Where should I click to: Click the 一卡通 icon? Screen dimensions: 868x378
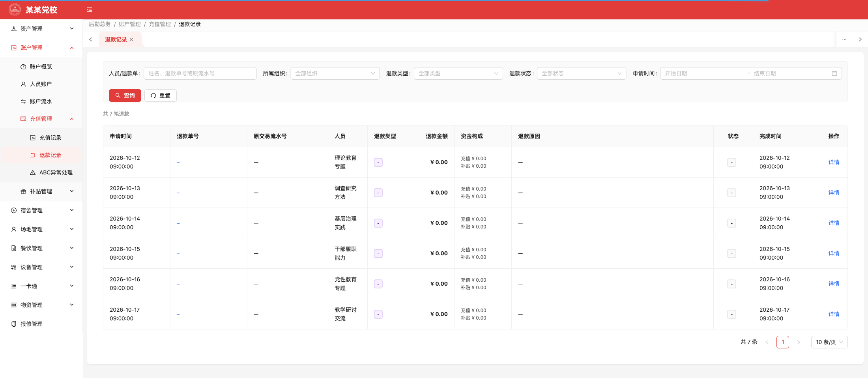14,286
